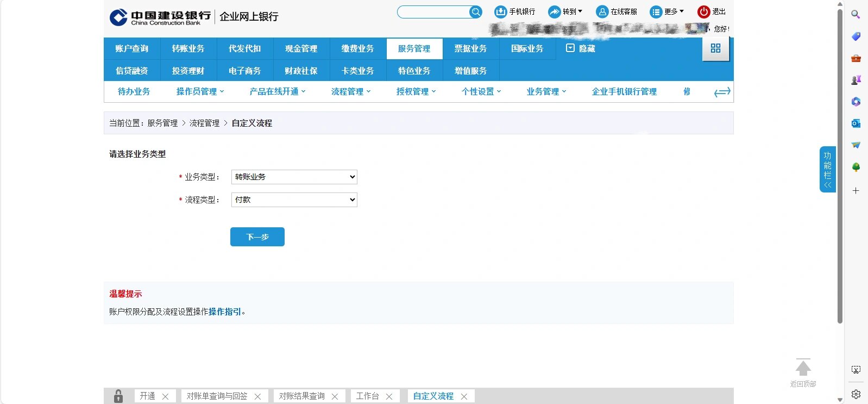Open the grid menu layout icon
This screenshot has width=868, height=404.
[716, 48]
